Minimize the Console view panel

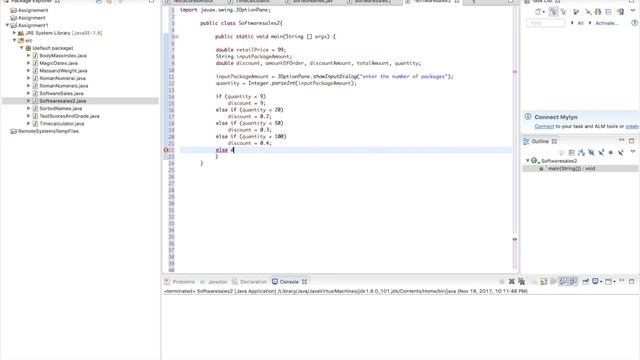(621, 281)
